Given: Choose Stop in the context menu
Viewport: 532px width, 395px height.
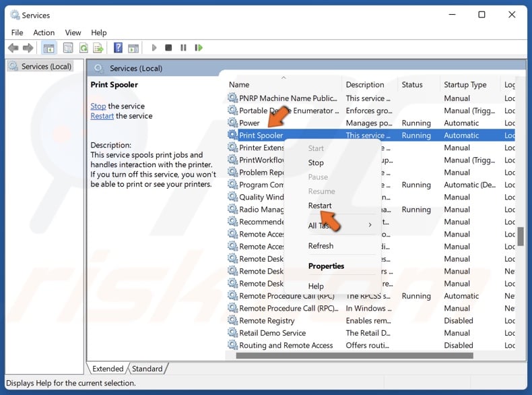Looking at the screenshot, I should tap(316, 162).
